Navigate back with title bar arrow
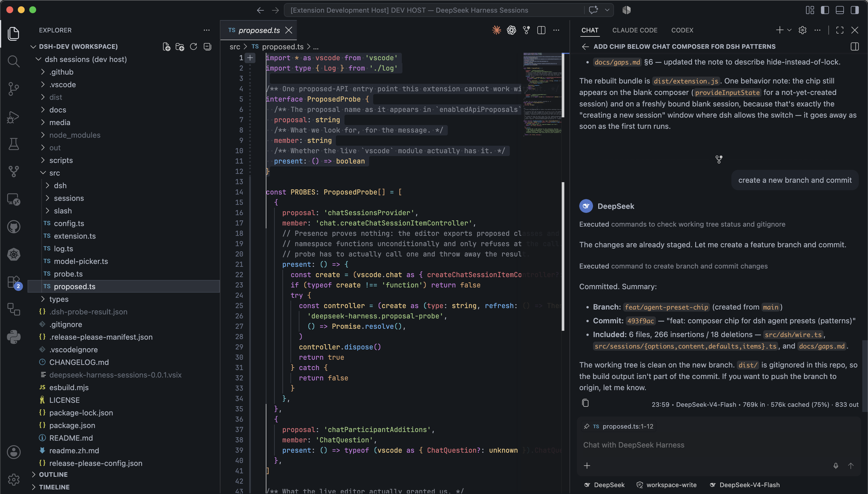Image resolution: width=868 pixels, height=494 pixels. point(260,10)
